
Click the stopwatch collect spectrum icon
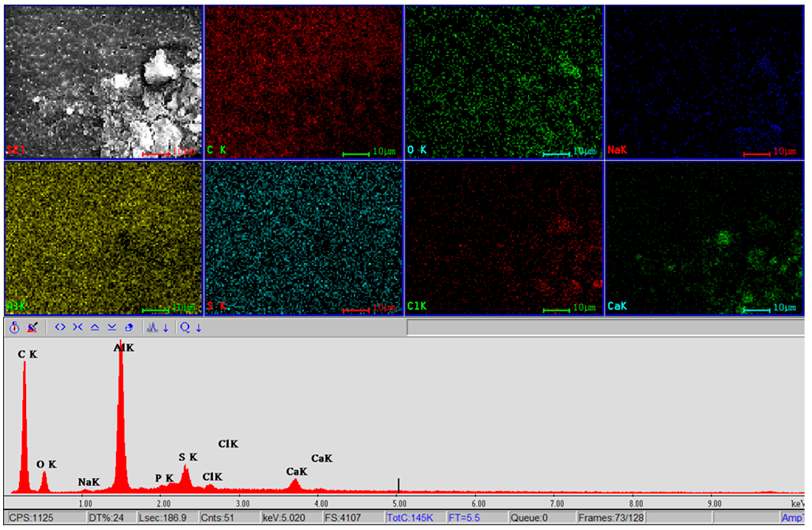[x=14, y=328]
